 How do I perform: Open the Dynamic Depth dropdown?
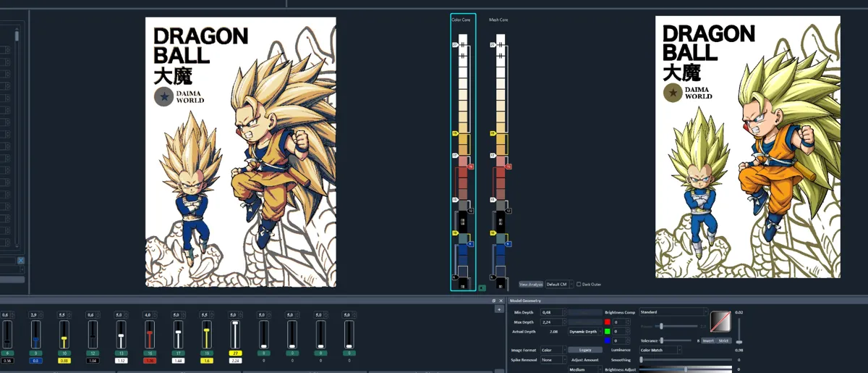(585, 332)
